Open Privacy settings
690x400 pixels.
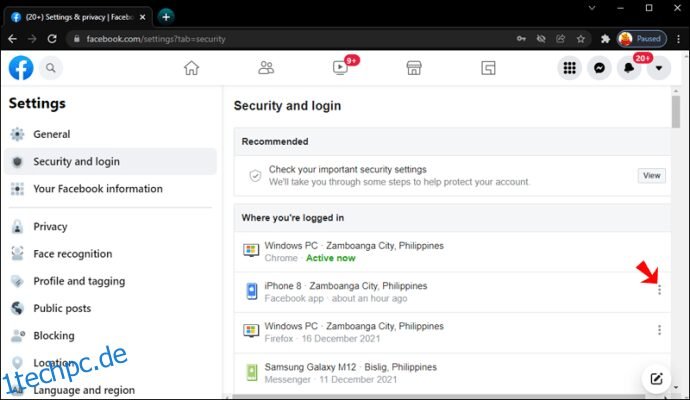[110, 227]
